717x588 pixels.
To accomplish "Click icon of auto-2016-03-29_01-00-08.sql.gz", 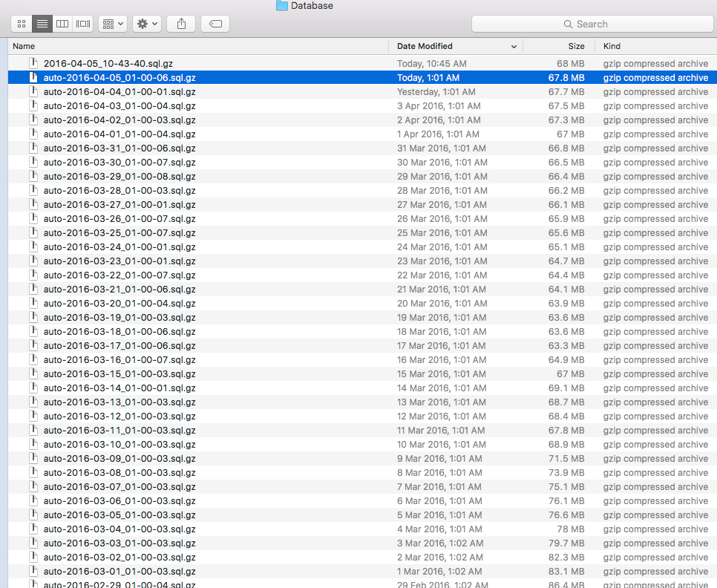I will [x=33, y=176].
